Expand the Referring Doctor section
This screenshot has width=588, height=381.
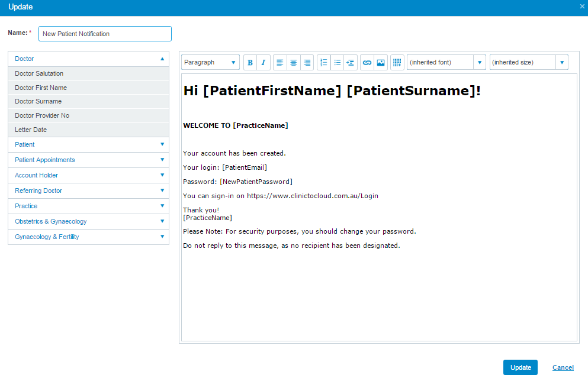pyautogui.click(x=88, y=190)
